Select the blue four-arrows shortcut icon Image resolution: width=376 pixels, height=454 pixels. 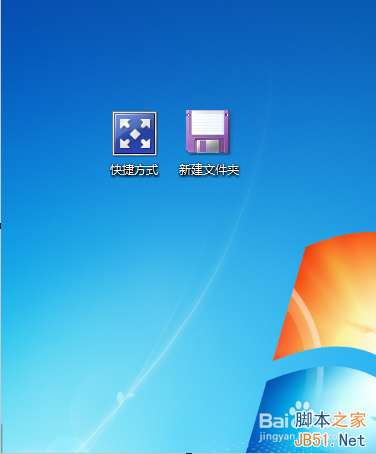(x=134, y=134)
